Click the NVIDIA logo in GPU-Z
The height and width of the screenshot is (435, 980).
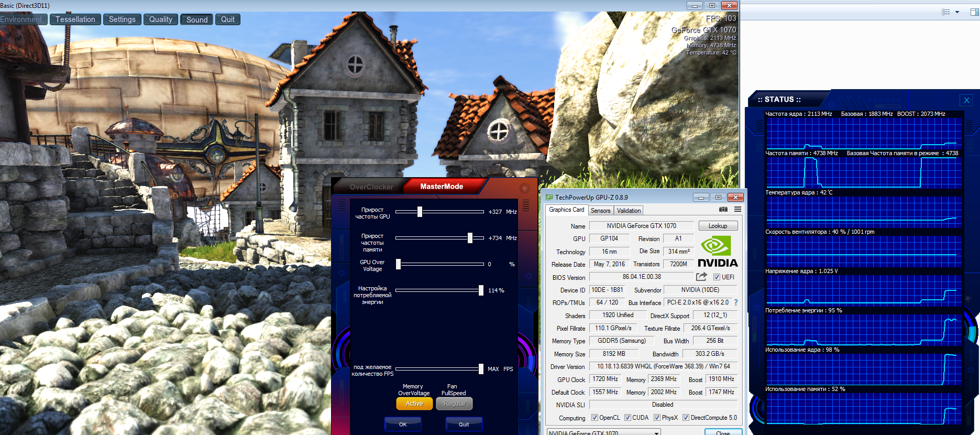point(718,252)
